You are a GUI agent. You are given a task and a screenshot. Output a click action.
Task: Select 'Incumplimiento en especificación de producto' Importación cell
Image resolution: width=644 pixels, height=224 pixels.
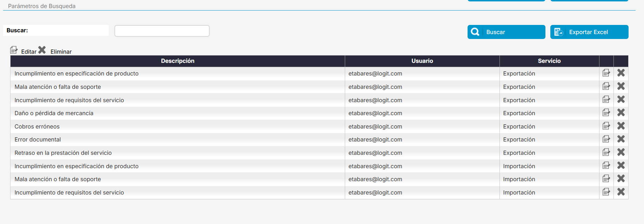(177, 166)
